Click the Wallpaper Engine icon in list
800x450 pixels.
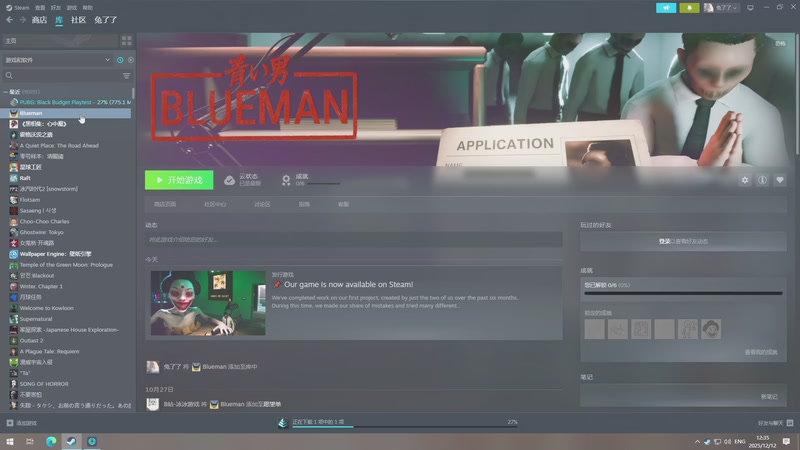click(14, 254)
